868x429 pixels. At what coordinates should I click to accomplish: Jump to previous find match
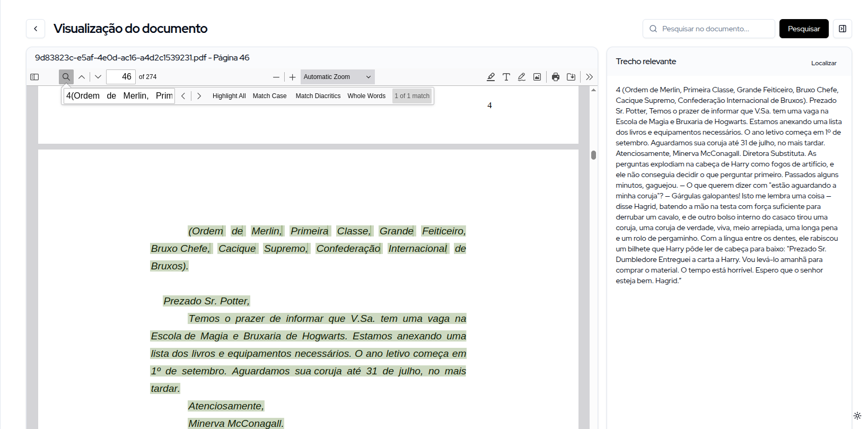(x=183, y=96)
